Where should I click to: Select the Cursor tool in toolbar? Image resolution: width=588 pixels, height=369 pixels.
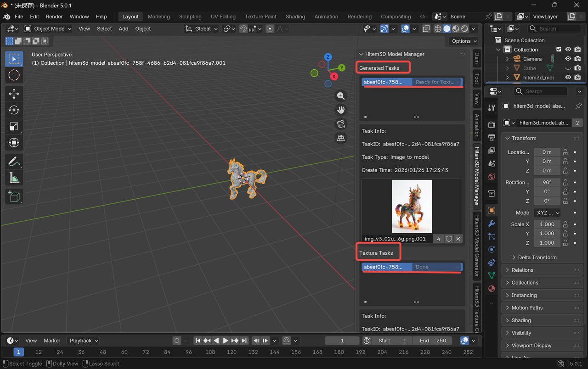(x=14, y=75)
